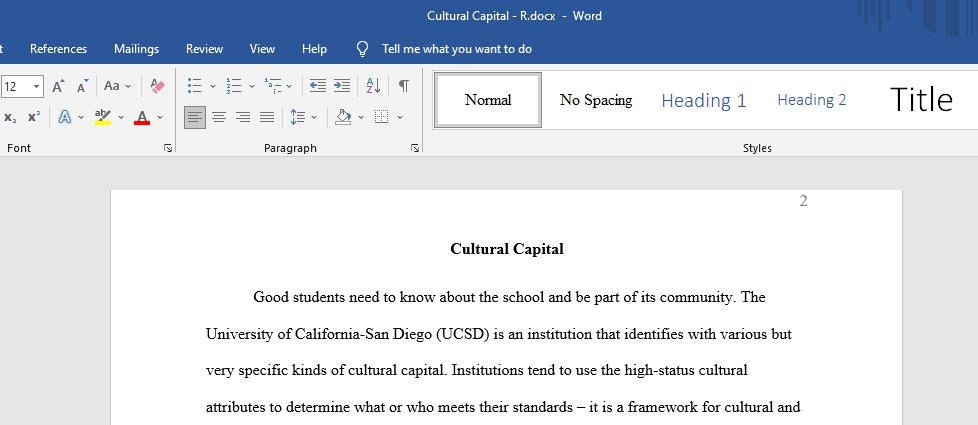Align text left
This screenshot has width=978, height=425.
coord(195,117)
